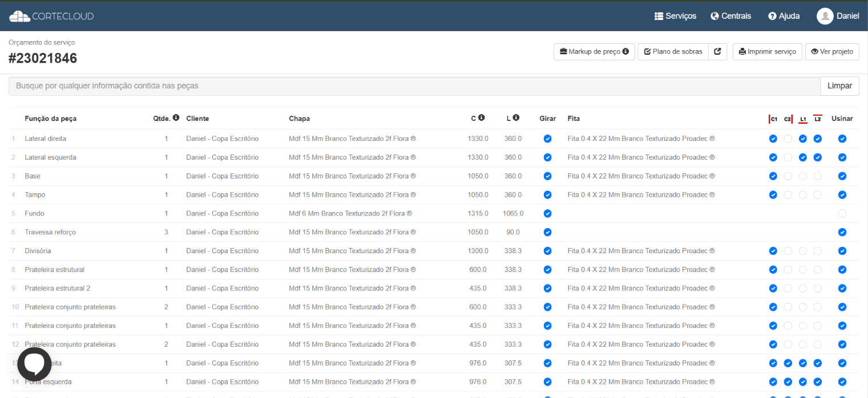Enable C2 edge for Base row

coord(788,176)
